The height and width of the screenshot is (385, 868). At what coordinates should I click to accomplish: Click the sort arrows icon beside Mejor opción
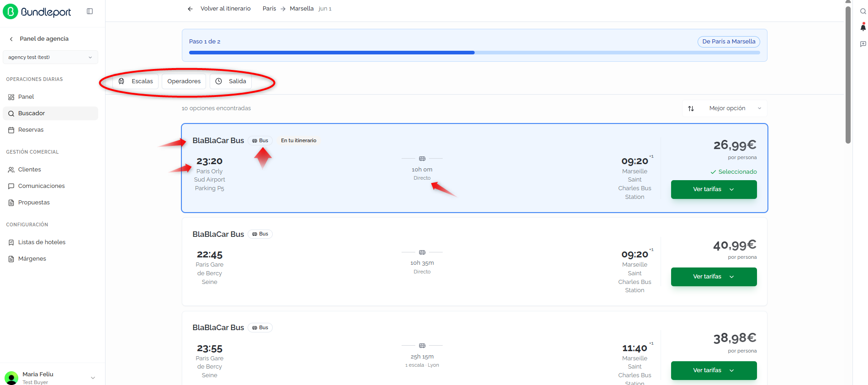(691, 108)
